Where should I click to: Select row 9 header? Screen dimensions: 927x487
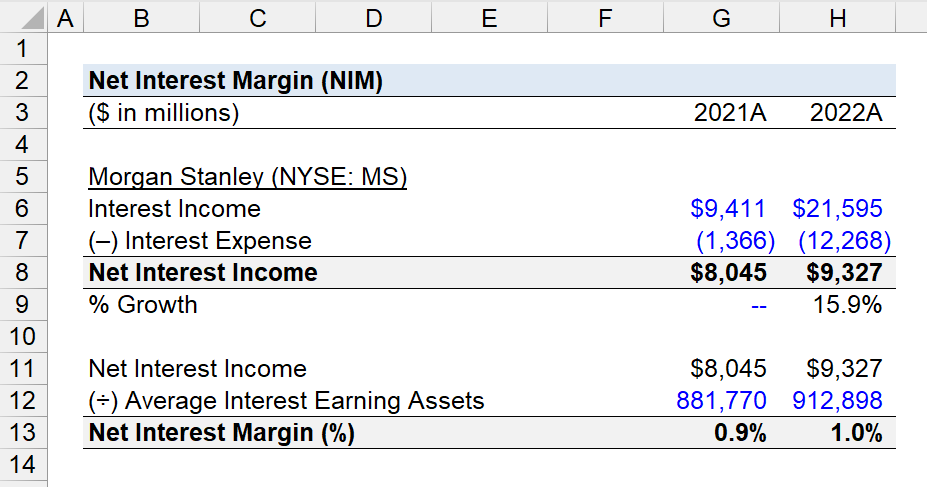pyautogui.click(x=23, y=304)
